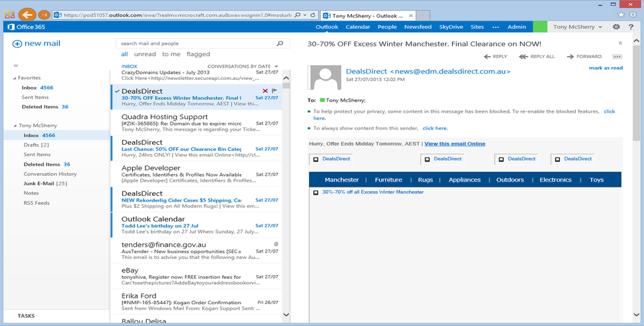Collapse the folder pane with double chevron
The height and width of the screenshot is (326, 644).
click(15, 65)
